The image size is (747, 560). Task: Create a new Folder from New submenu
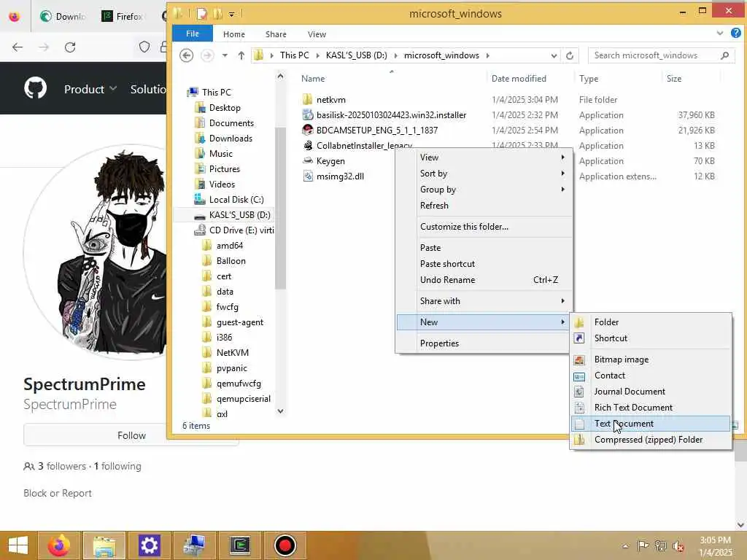(x=650, y=322)
